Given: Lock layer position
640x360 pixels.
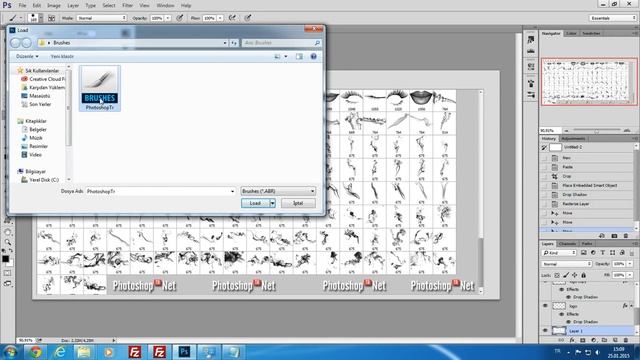Looking at the screenshot, I should 575,275.
